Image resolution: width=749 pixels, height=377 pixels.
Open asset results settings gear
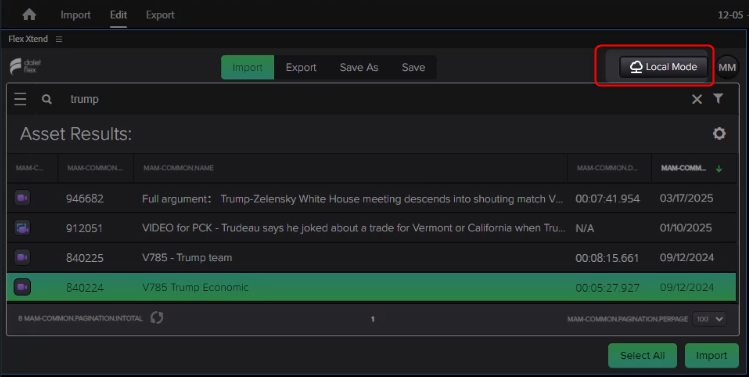[719, 133]
